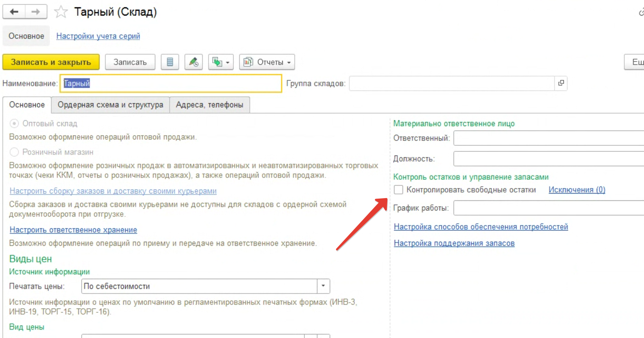
Task: Open the open-form icon in Группа складов
Action: tap(561, 83)
